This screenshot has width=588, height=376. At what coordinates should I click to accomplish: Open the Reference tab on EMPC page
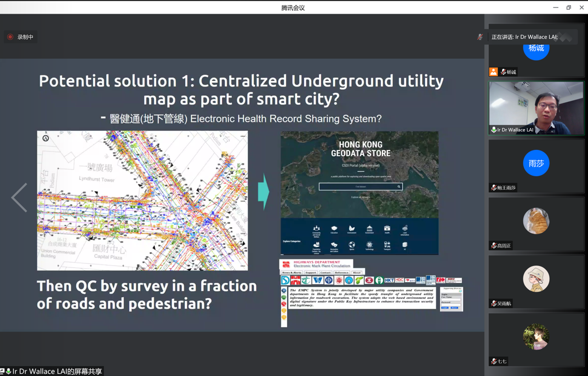pos(341,273)
